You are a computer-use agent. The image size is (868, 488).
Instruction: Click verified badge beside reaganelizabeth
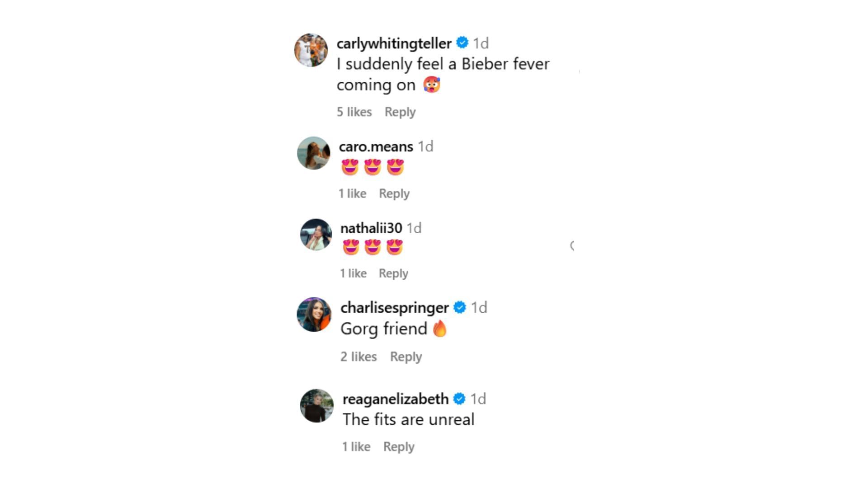(459, 399)
